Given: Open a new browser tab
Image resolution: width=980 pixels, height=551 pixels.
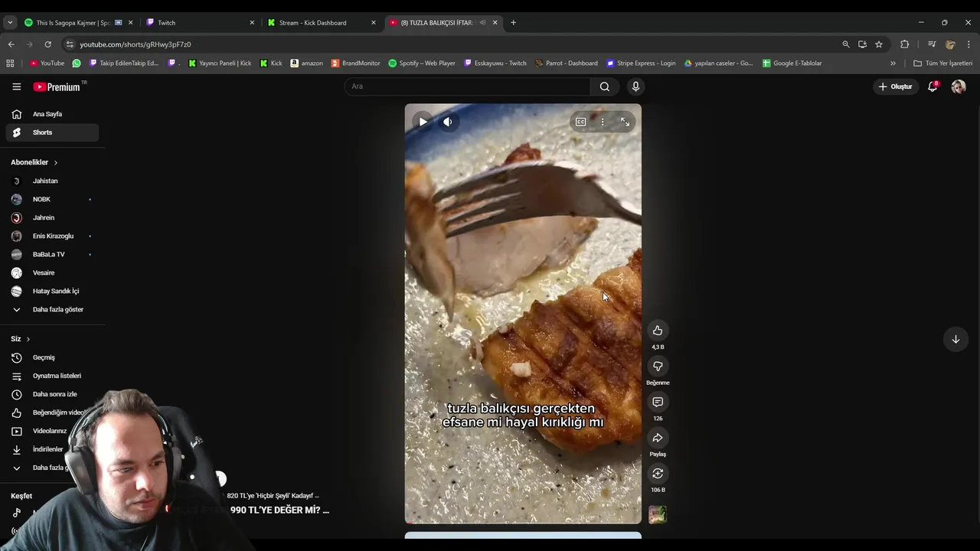Looking at the screenshot, I should (x=513, y=22).
